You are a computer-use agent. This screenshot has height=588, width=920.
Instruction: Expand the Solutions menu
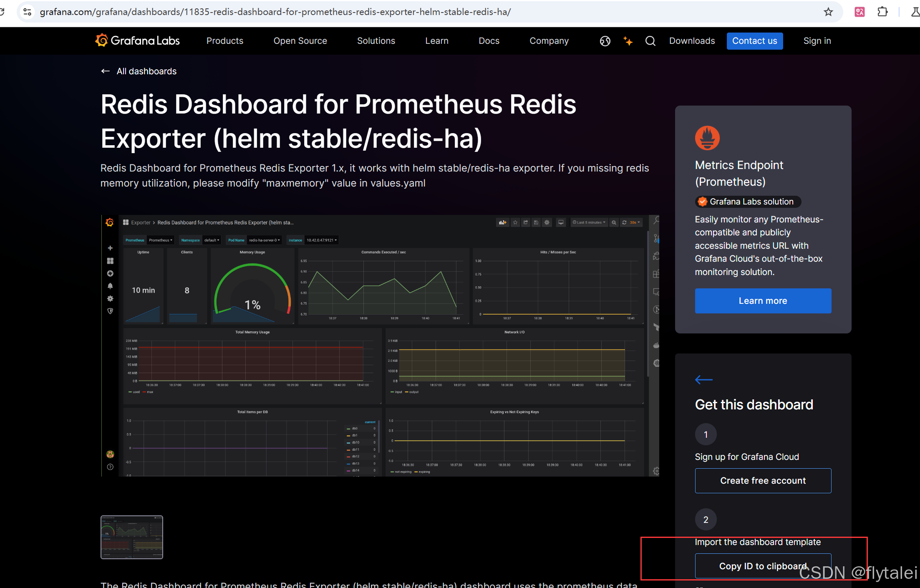[x=376, y=41]
